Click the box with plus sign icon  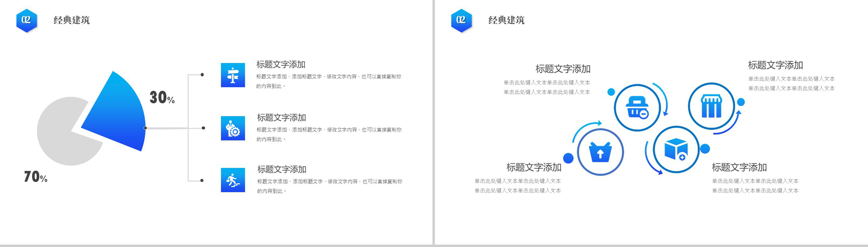pos(676,150)
